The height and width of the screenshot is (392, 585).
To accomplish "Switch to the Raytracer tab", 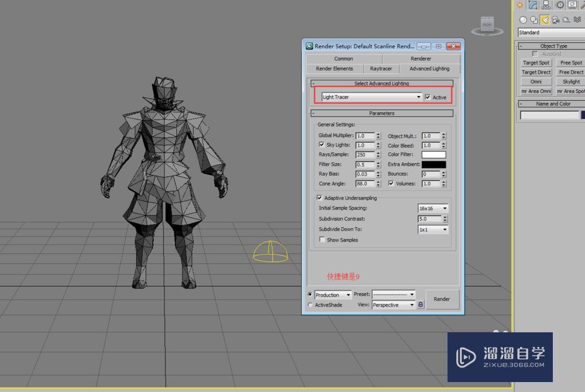I will click(381, 68).
